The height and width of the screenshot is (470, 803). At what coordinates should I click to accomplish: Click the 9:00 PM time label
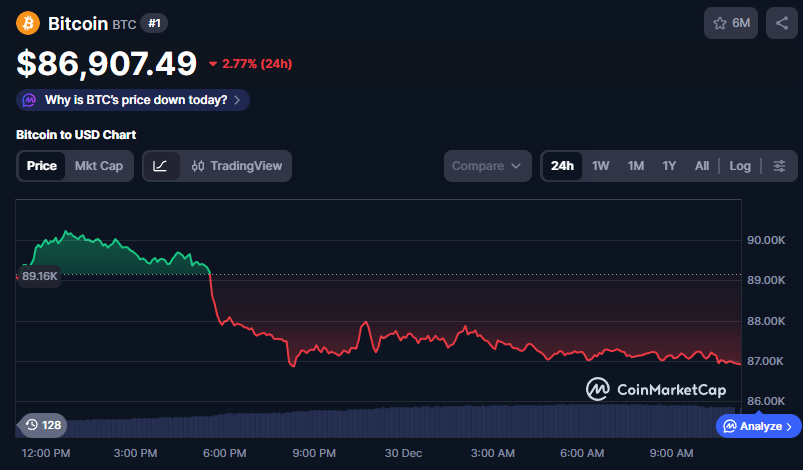314,453
